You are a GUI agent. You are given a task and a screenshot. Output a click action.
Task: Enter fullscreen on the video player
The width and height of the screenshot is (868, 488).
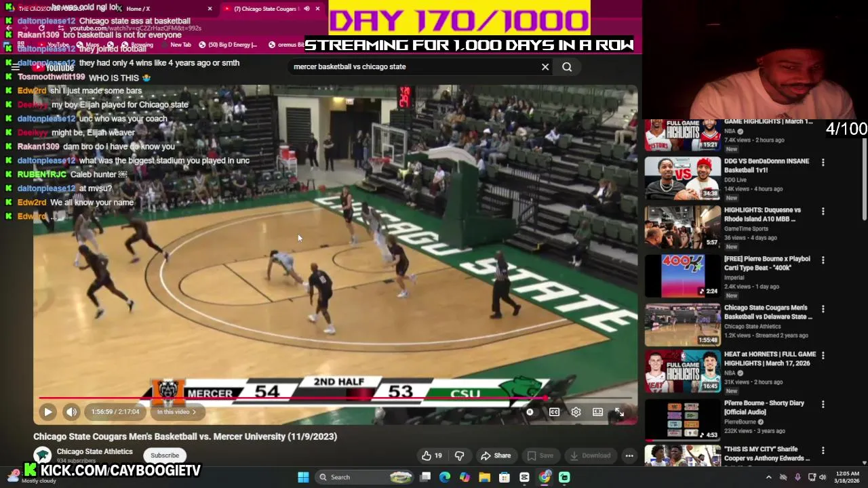tap(619, 411)
